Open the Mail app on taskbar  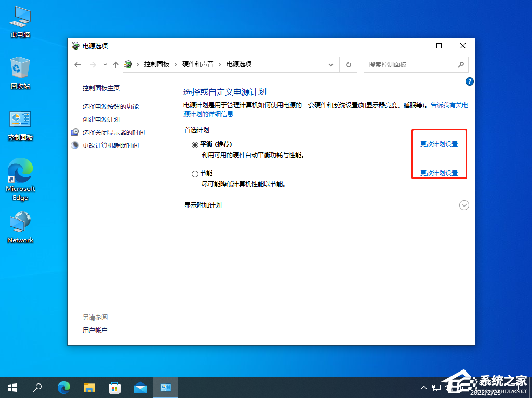coord(140,388)
